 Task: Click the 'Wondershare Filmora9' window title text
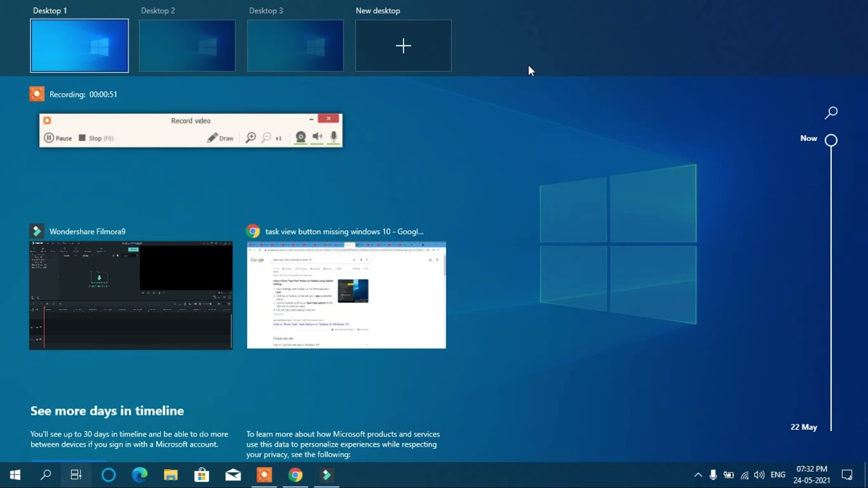87,231
